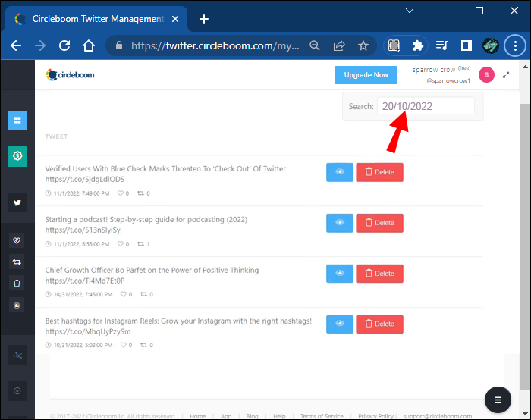Open the black floating hamburger menu button
The height and width of the screenshot is (420, 531).
click(x=498, y=400)
